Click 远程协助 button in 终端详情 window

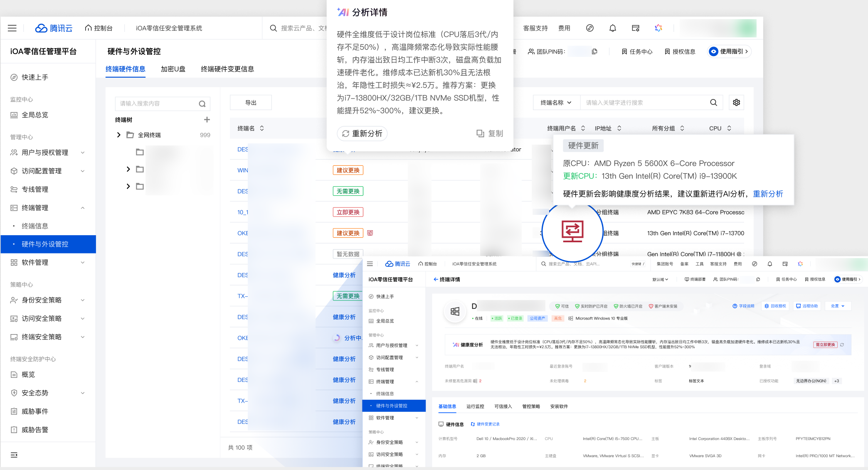[806, 306]
